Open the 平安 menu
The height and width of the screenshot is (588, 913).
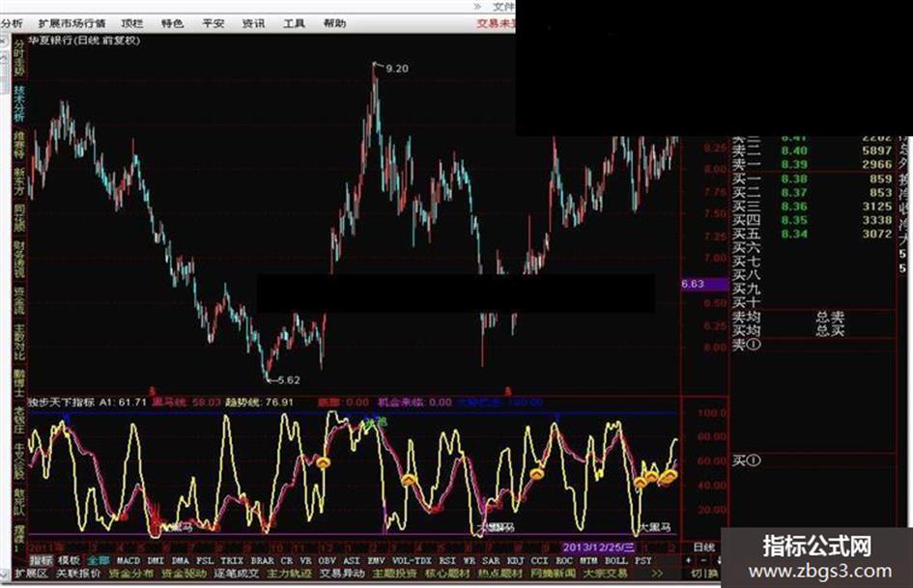point(214,23)
